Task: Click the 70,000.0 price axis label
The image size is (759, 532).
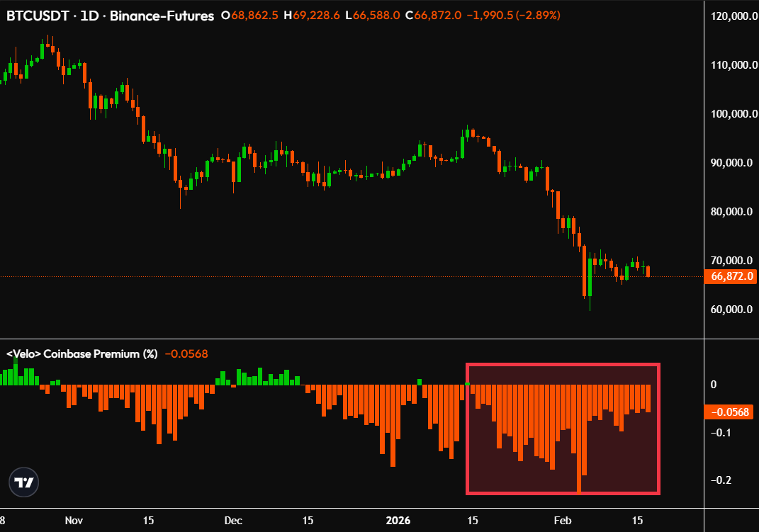Action: coord(731,260)
